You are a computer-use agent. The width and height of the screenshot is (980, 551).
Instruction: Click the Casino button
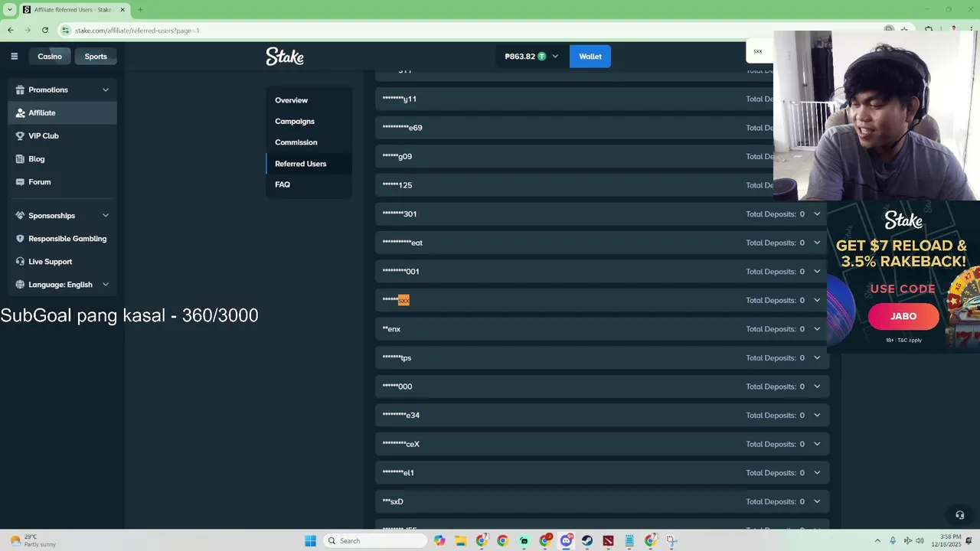(x=50, y=57)
